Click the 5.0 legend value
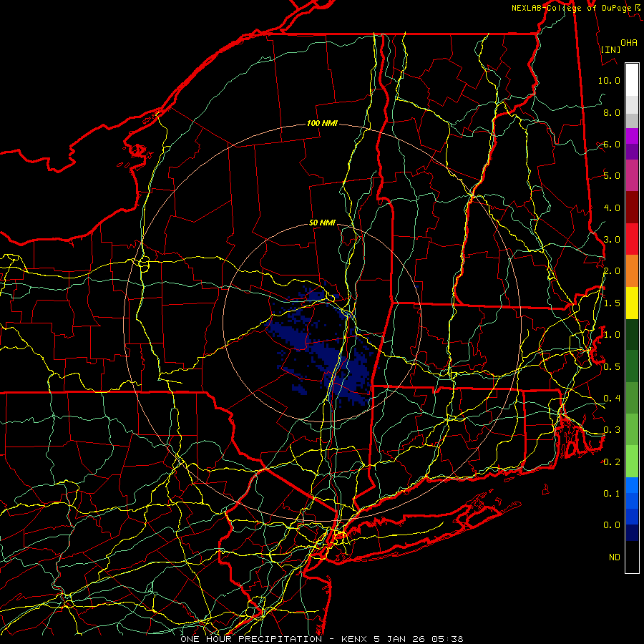644x644 pixels. point(612,176)
